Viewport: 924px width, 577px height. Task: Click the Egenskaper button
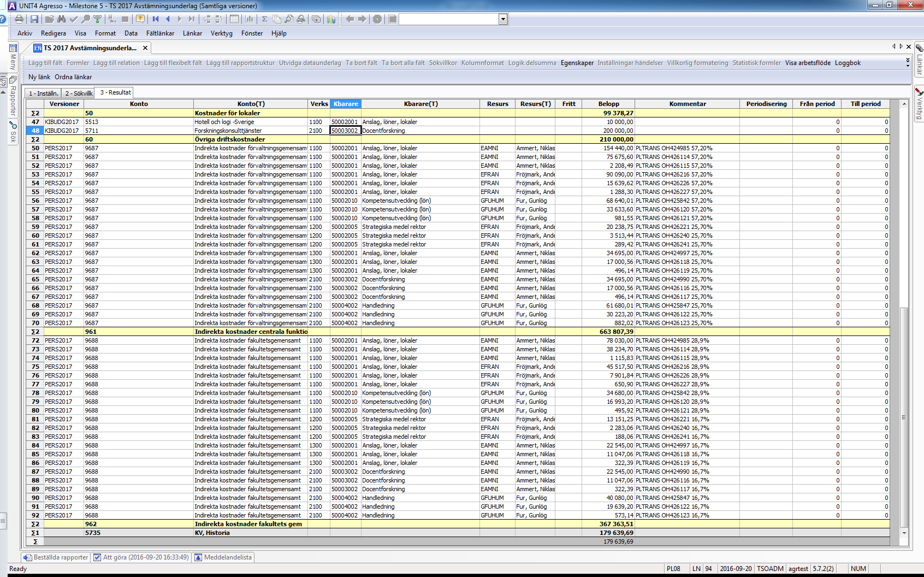577,63
